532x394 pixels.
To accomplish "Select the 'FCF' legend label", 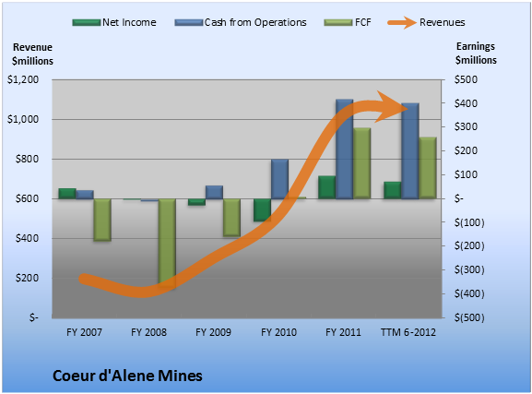I will coord(363,22).
